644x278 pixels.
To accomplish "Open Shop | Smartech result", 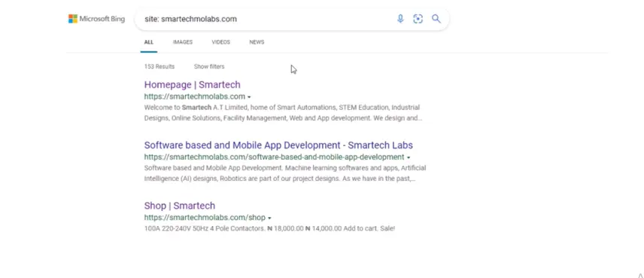I will (180, 206).
